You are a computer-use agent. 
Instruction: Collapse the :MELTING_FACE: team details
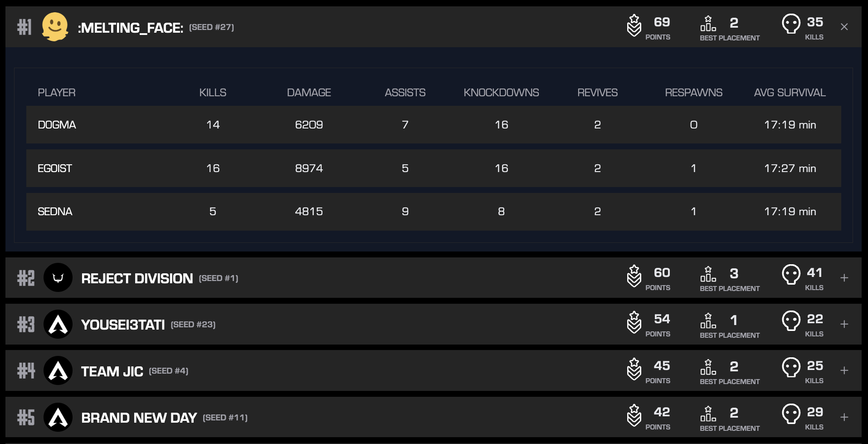844,27
